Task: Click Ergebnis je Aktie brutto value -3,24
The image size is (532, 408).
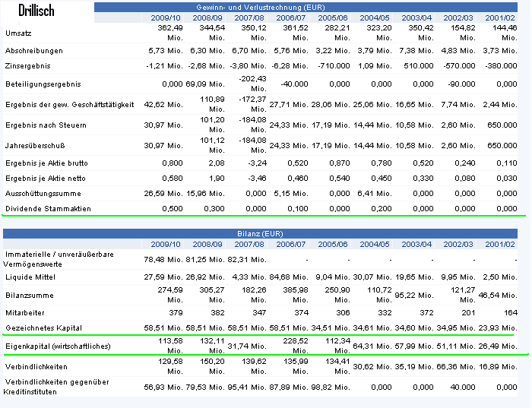Action: (258, 163)
